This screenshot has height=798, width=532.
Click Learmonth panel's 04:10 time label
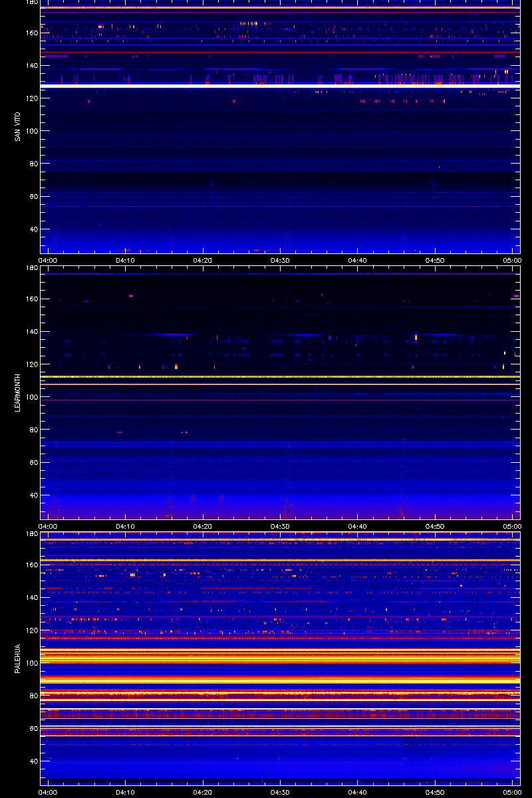(x=126, y=526)
